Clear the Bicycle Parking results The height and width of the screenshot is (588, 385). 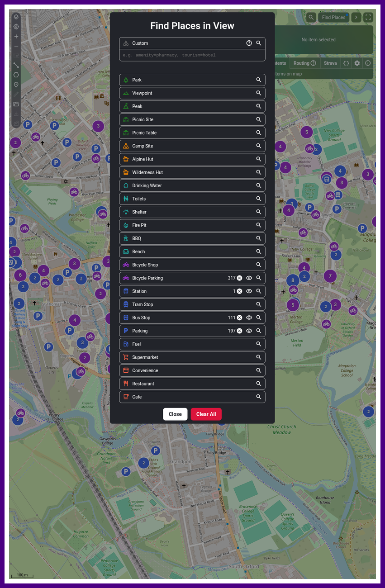point(239,278)
